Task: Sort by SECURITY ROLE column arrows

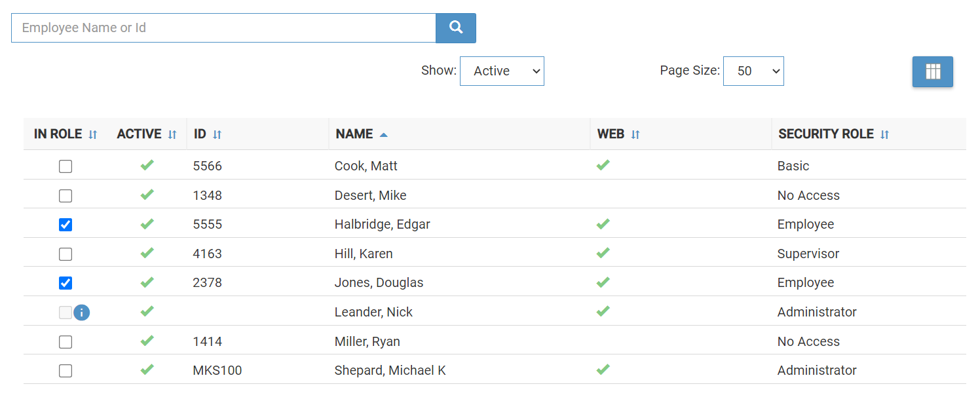Action: [x=884, y=134]
